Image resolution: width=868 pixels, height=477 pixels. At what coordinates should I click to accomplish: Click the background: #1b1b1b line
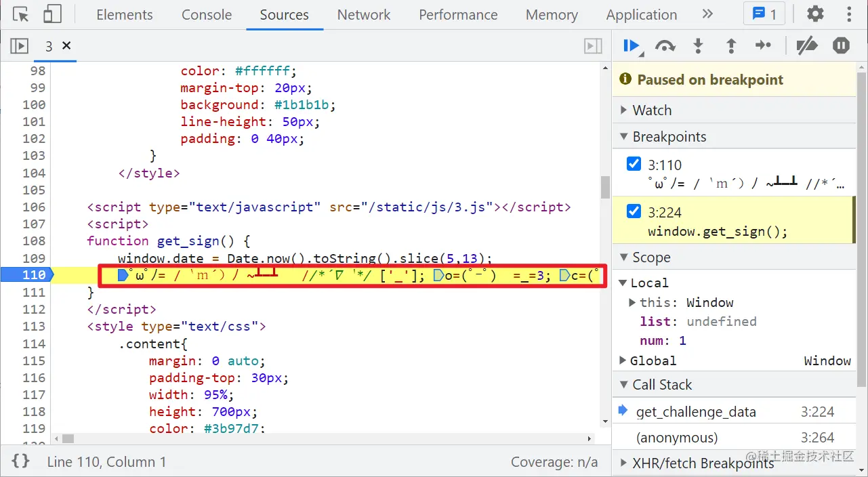pyautogui.click(x=258, y=104)
